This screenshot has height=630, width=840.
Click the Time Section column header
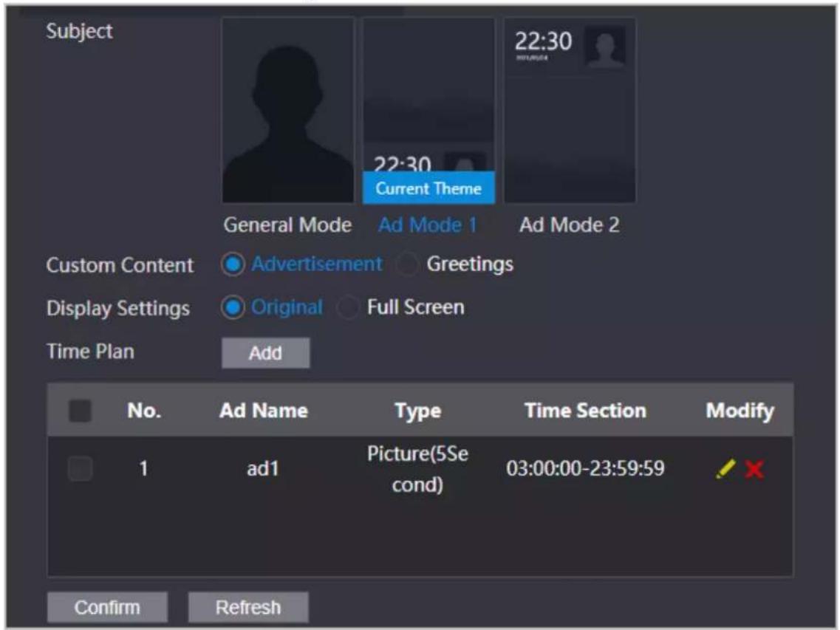pyautogui.click(x=586, y=411)
